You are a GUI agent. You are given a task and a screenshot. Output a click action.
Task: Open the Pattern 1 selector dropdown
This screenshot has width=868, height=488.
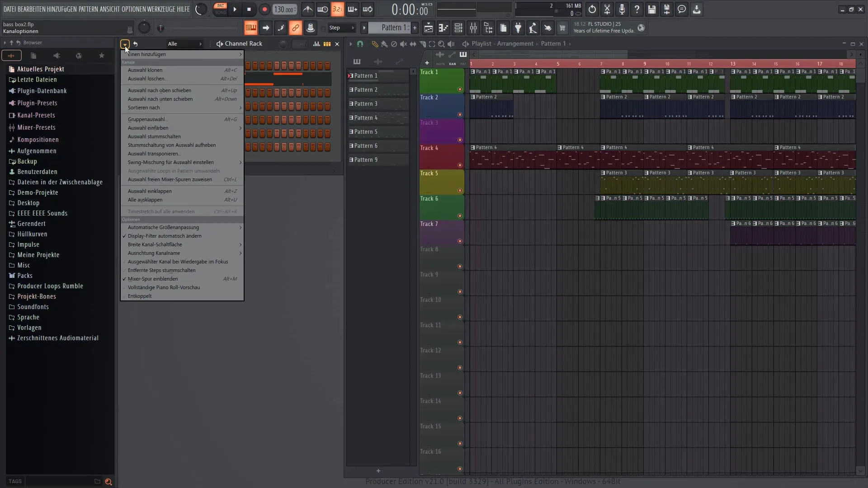pos(389,28)
